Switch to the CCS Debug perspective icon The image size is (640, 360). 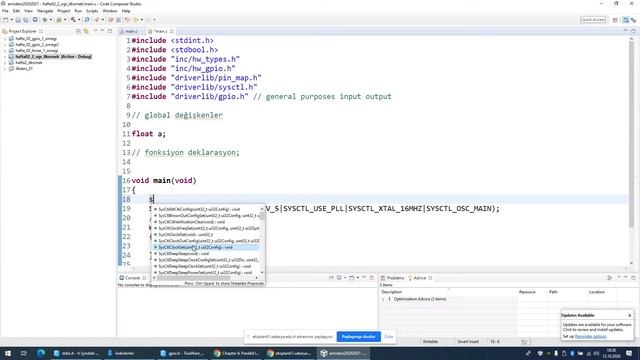click(x=633, y=20)
